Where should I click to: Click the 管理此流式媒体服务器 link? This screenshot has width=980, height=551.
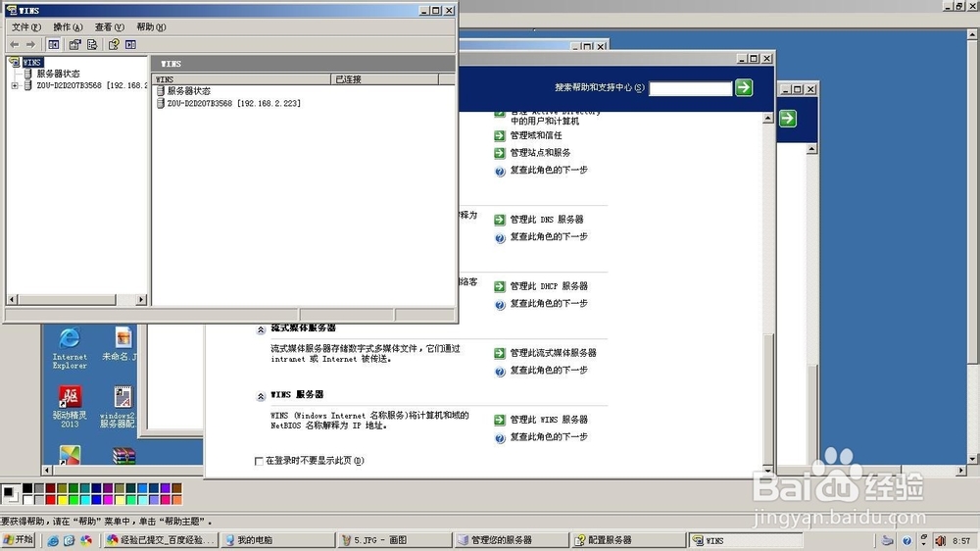[553, 353]
